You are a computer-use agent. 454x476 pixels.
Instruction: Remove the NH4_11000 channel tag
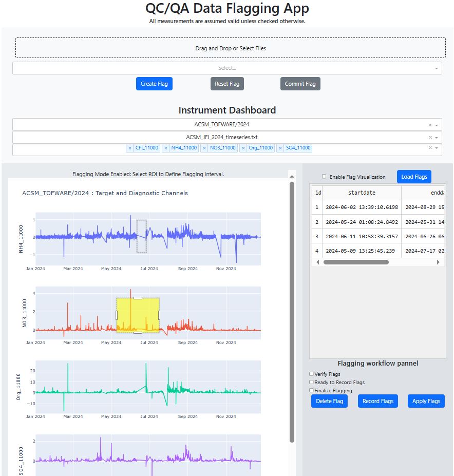pyautogui.click(x=166, y=148)
